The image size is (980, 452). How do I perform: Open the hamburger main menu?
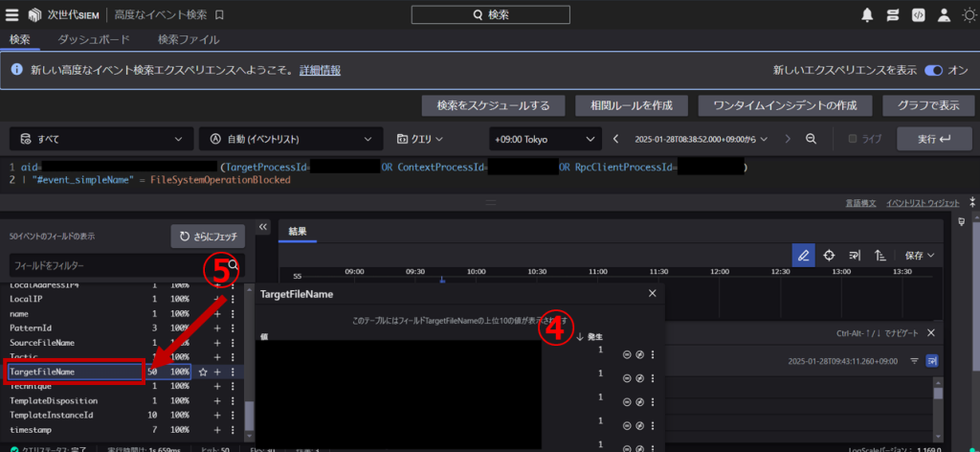11,15
